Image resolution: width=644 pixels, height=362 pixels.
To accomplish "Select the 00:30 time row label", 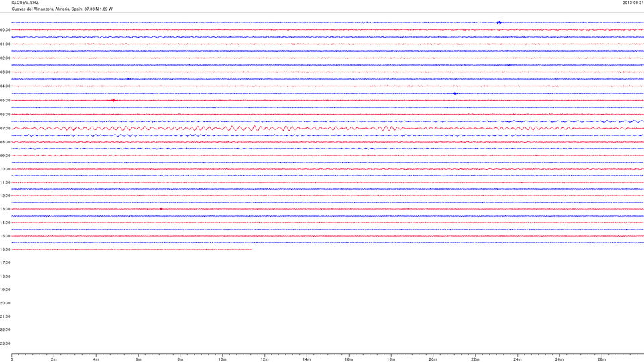I will point(5,30).
